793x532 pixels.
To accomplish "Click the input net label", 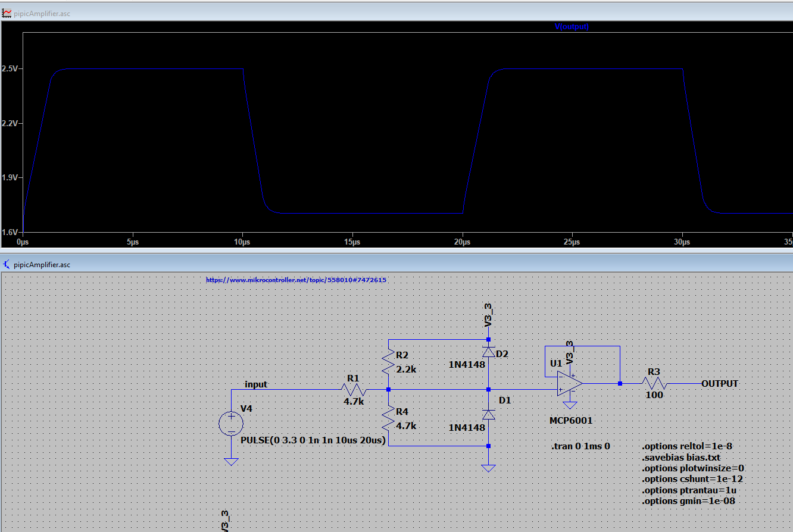I will click(x=255, y=384).
